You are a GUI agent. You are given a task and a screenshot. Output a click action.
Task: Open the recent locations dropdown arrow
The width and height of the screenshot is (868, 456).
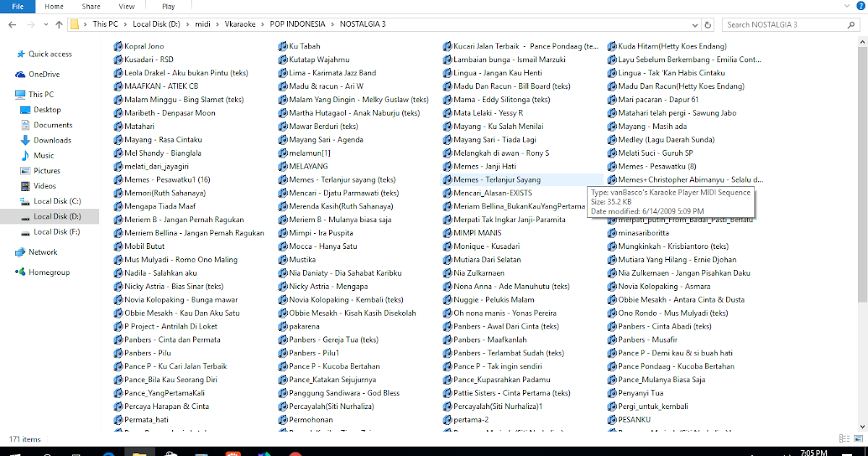tap(46, 24)
